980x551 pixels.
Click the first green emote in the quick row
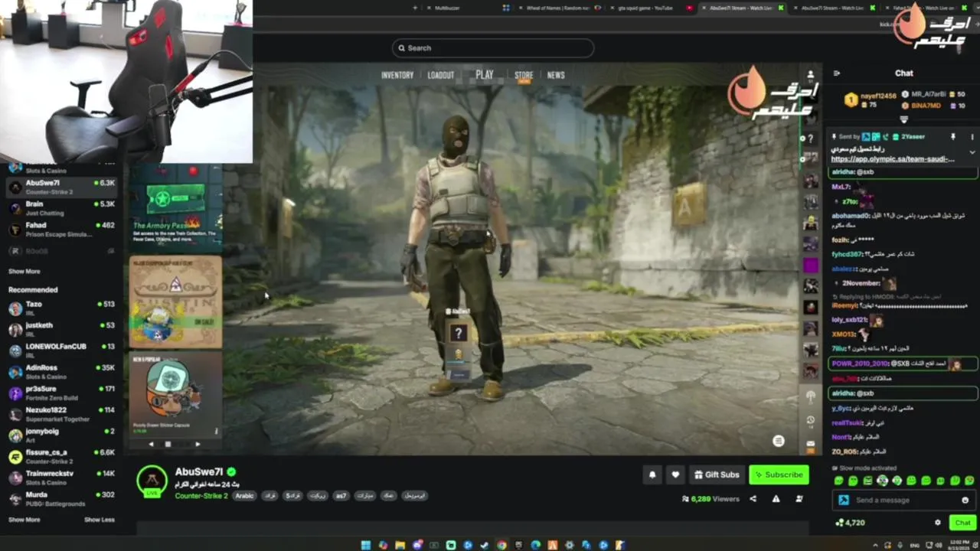(838, 481)
